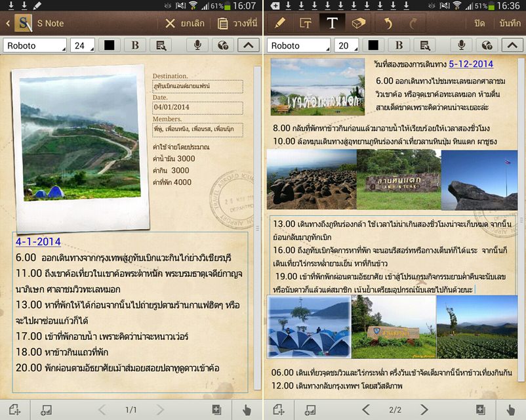
Task: Collapse left text toolbar with up chevron
Action: click(248, 45)
